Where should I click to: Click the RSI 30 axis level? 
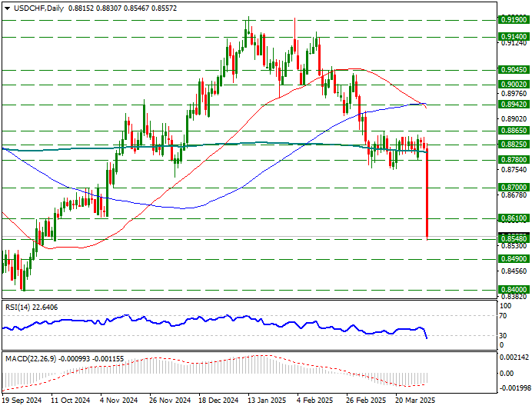[503, 335]
